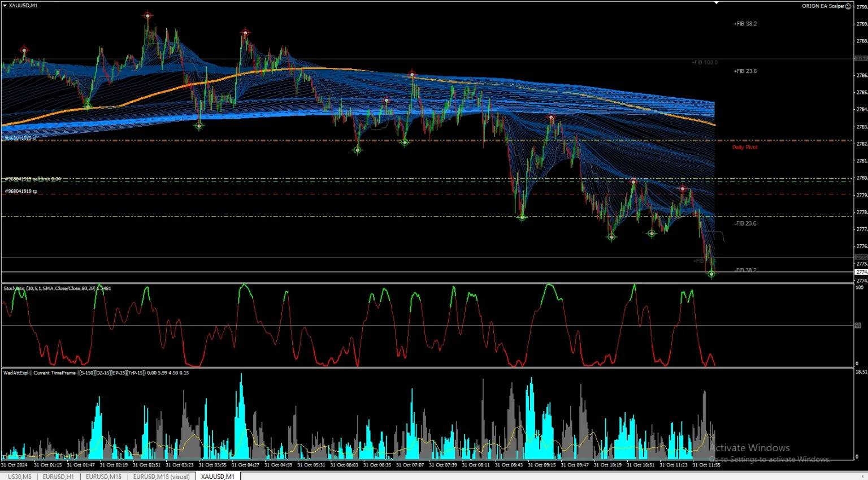Open the EURUSD,M15 (visual) chart tab

point(162,477)
